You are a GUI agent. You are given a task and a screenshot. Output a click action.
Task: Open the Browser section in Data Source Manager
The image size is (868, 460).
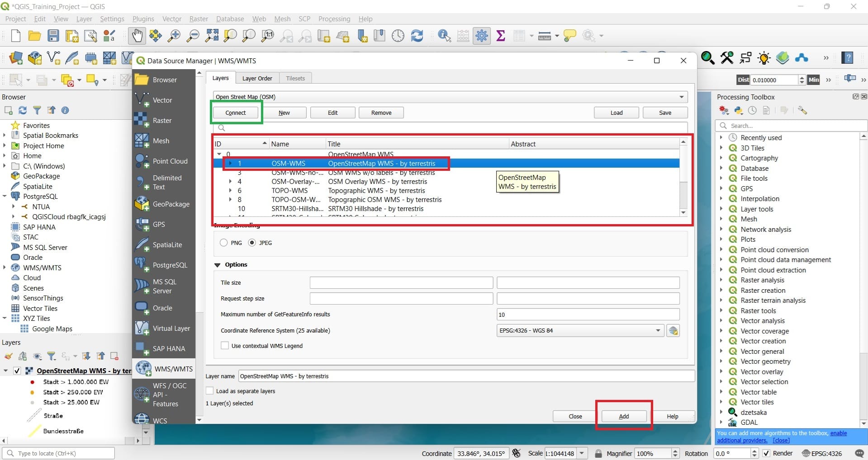point(164,80)
